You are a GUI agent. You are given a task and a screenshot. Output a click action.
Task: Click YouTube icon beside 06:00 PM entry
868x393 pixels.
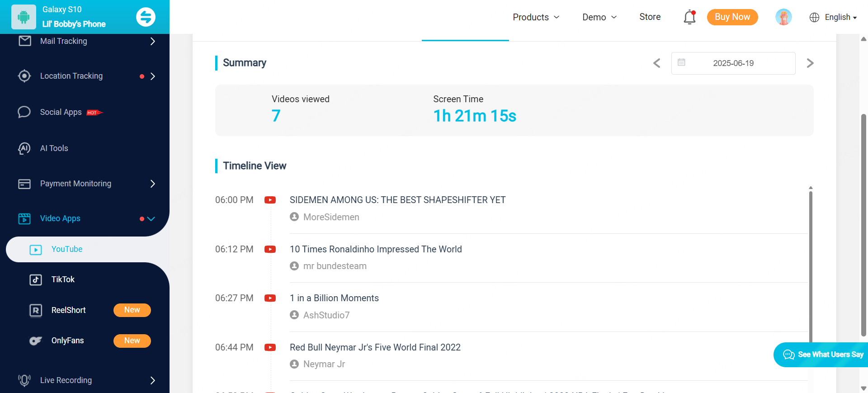(x=270, y=200)
